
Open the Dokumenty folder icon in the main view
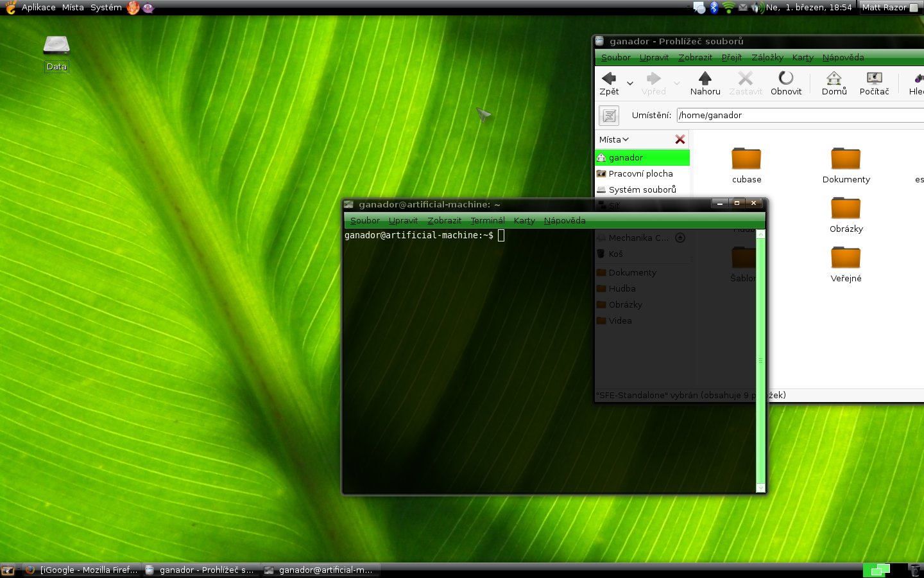point(846,159)
